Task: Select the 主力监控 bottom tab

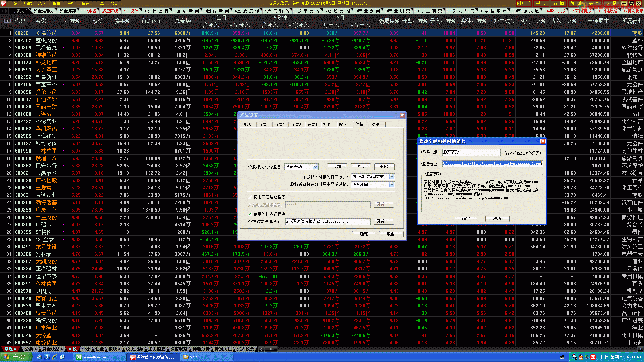Action: (x=157, y=349)
